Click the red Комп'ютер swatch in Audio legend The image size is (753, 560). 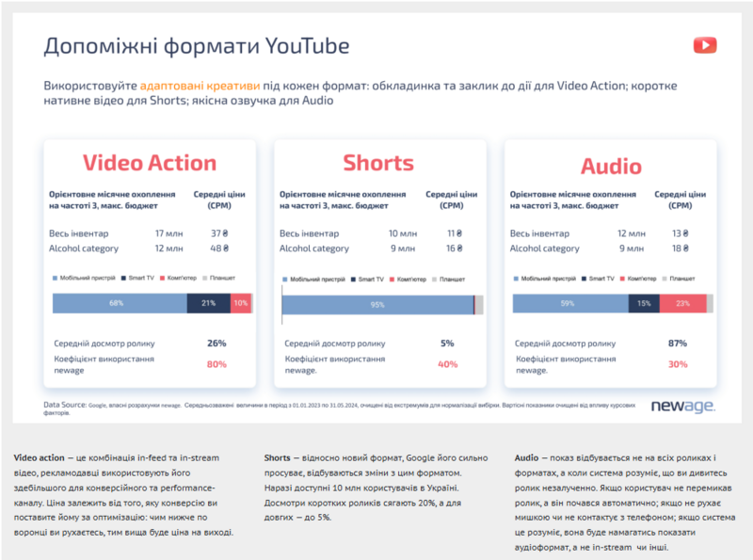point(622,279)
